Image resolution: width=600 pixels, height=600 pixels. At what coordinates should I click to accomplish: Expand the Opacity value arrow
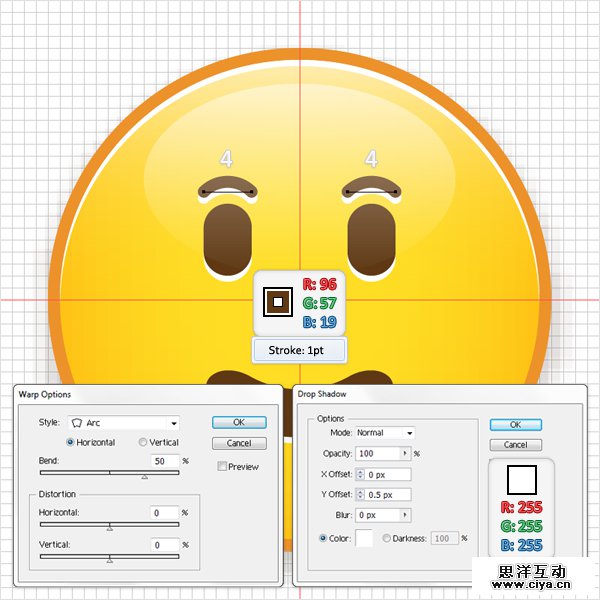point(404,453)
